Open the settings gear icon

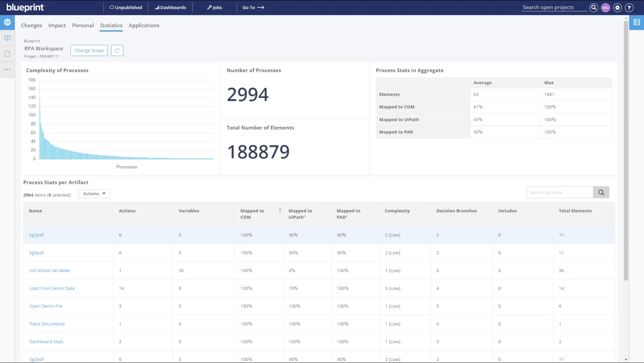coord(617,7)
